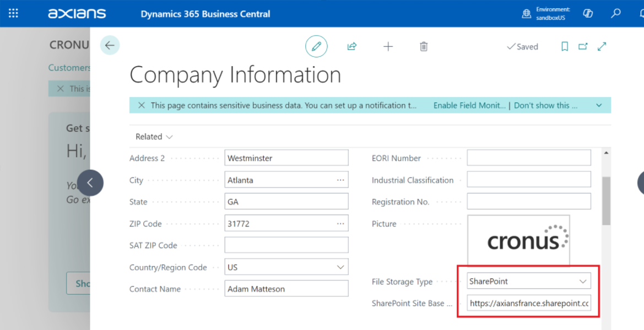The width and height of the screenshot is (644, 330).
Task: Dismiss the sensitive data notification
Action: [x=142, y=105]
